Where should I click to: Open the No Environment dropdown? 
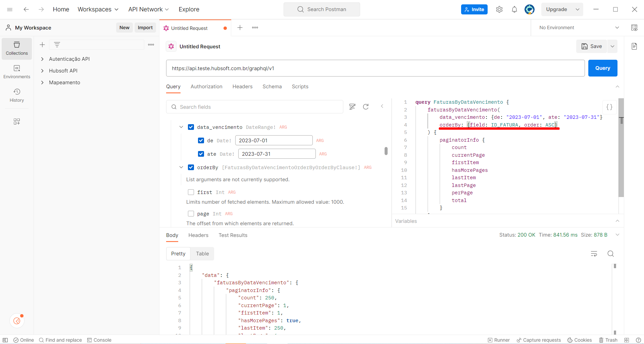coord(579,28)
